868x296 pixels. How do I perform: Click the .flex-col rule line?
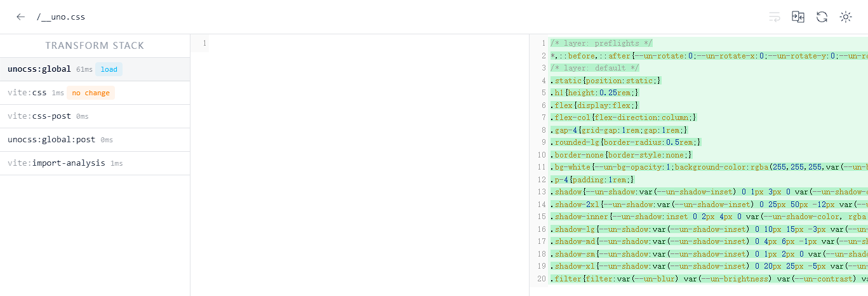624,118
